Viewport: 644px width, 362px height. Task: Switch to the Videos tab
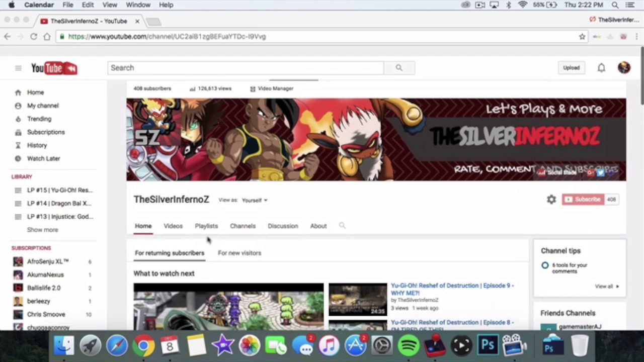point(173,226)
